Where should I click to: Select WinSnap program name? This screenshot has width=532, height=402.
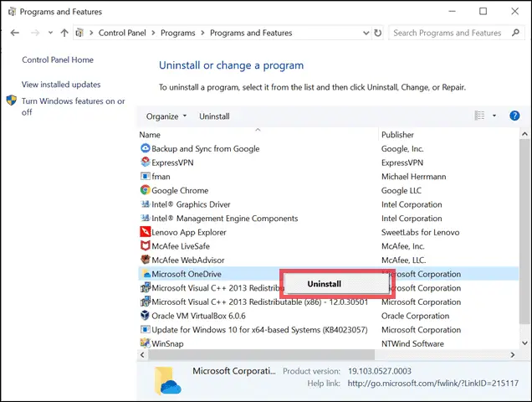[167, 343]
